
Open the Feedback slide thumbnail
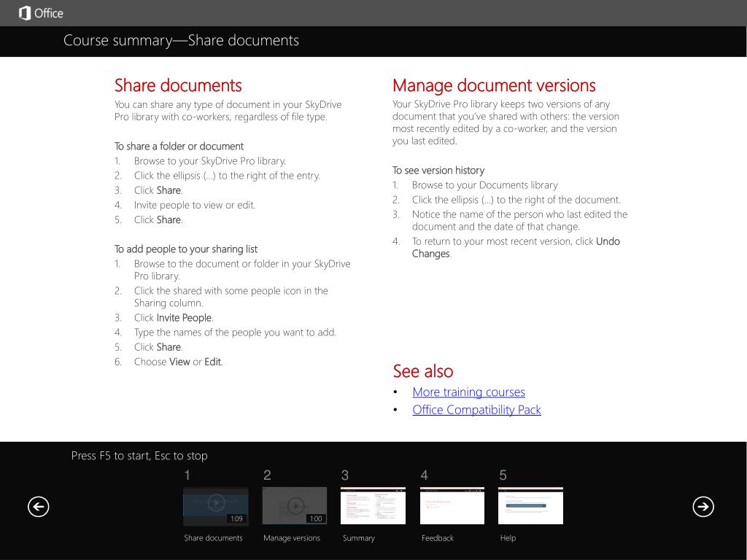click(452, 506)
